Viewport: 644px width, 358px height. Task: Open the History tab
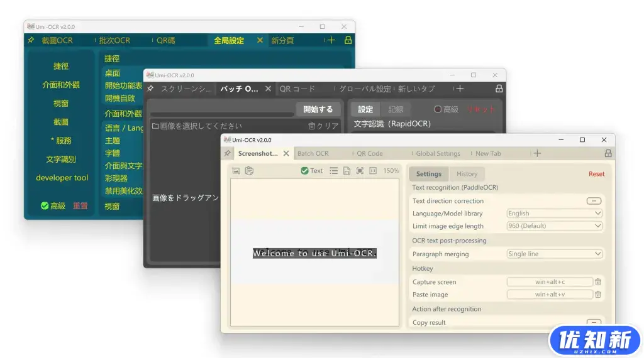coord(467,174)
